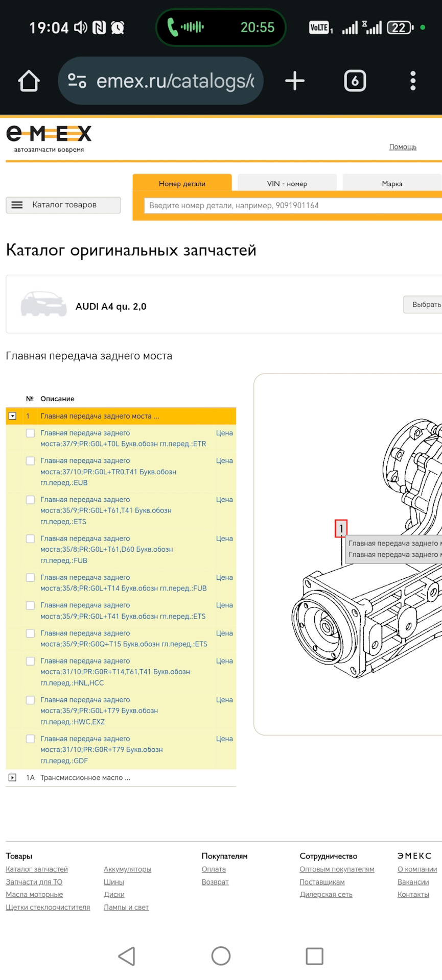Screen dimensions: 442x980
Task: Open Шины footer link
Action: point(114,882)
